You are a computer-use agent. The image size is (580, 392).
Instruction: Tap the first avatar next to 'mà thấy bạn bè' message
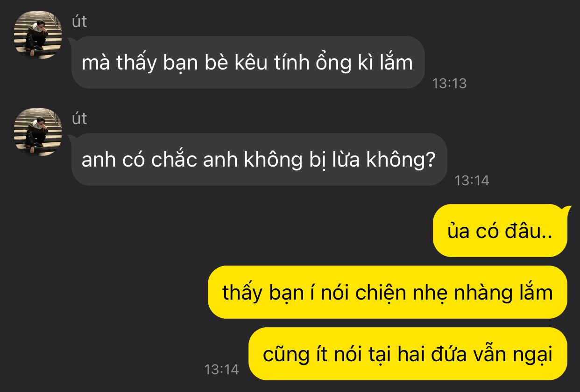38,35
